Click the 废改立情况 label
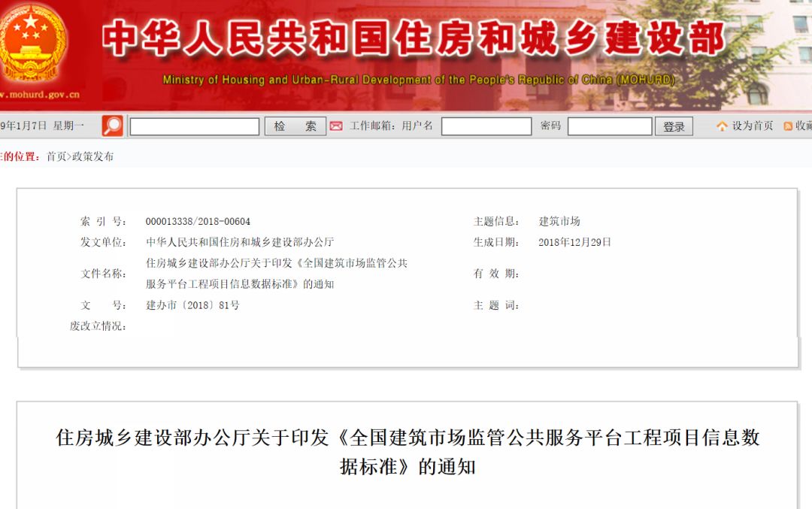812x509 pixels. point(98,326)
